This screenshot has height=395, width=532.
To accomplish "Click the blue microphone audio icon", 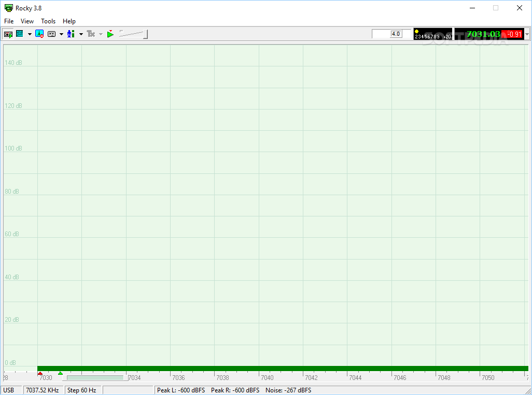I will click(71, 34).
